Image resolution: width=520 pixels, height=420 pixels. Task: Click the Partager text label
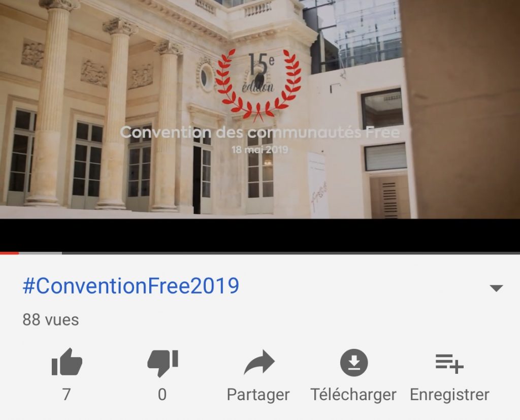coord(258,395)
